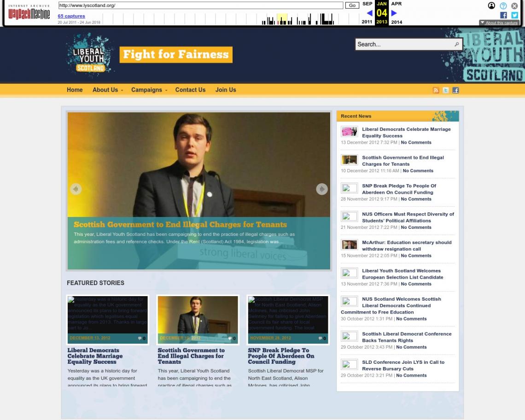The width and height of the screenshot is (525, 420).
Task: Open the site's Twitter icon
Action: tap(446, 90)
